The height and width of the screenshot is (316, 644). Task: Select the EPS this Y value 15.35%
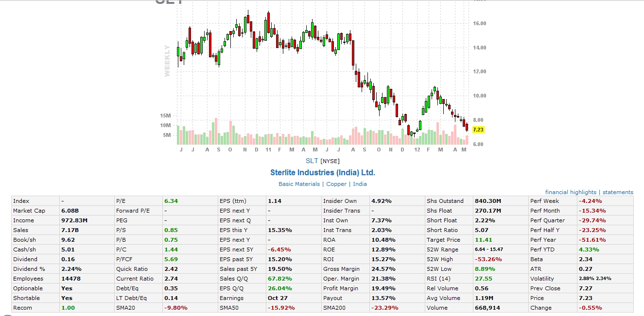tap(279, 230)
